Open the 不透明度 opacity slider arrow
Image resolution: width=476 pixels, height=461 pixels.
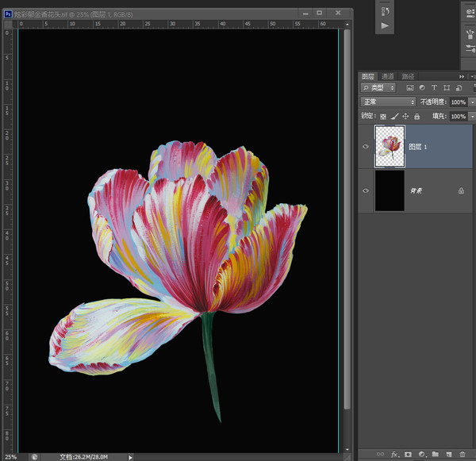[x=472, y=102]
